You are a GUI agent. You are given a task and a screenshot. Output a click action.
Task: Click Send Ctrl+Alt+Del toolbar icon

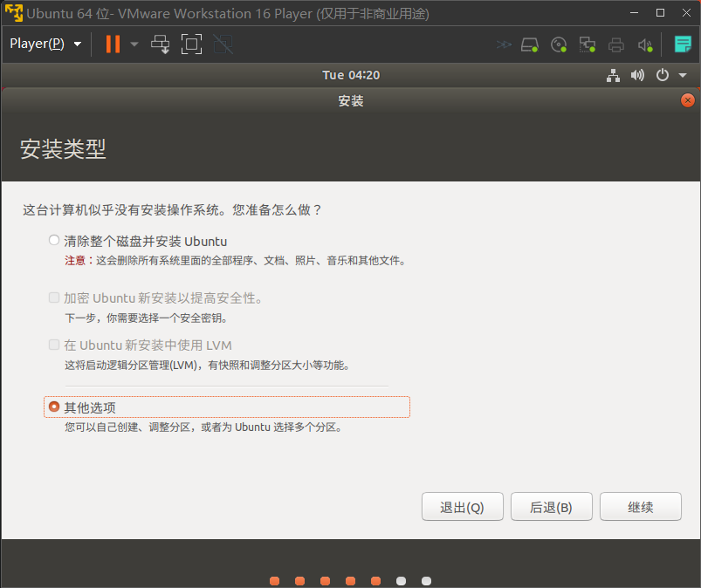click(x=161, y=44)
